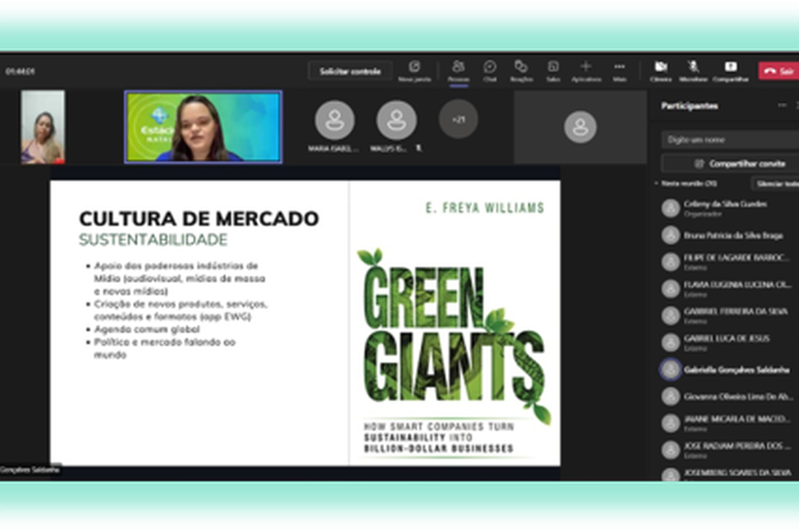799x532 pixels.
Task: Click avatar of GABRIEL LUCA DE JESUS
Action: click(x=670, y=342)
